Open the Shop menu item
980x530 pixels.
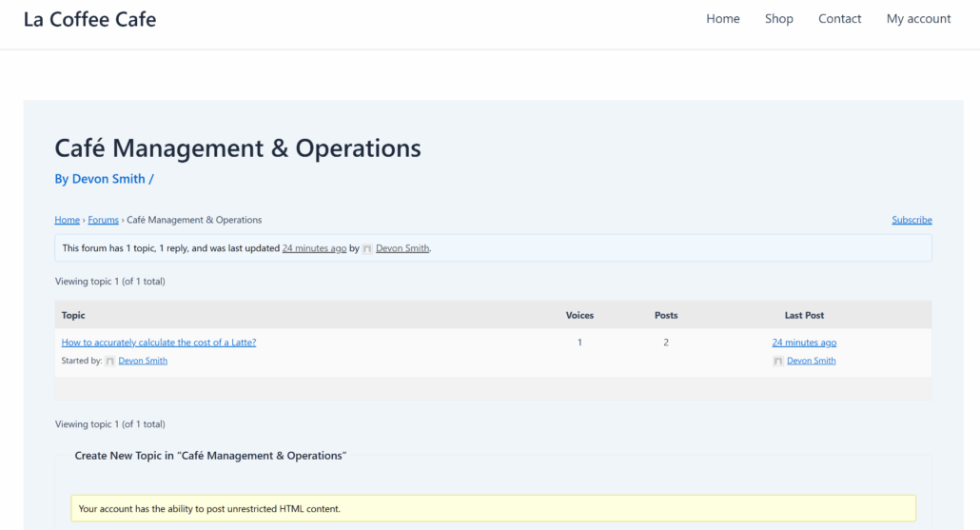click(778, 19)
